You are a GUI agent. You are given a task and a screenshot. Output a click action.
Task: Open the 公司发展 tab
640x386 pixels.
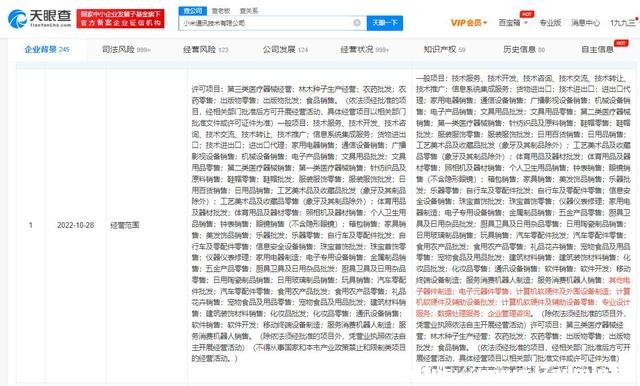[285, 50]
